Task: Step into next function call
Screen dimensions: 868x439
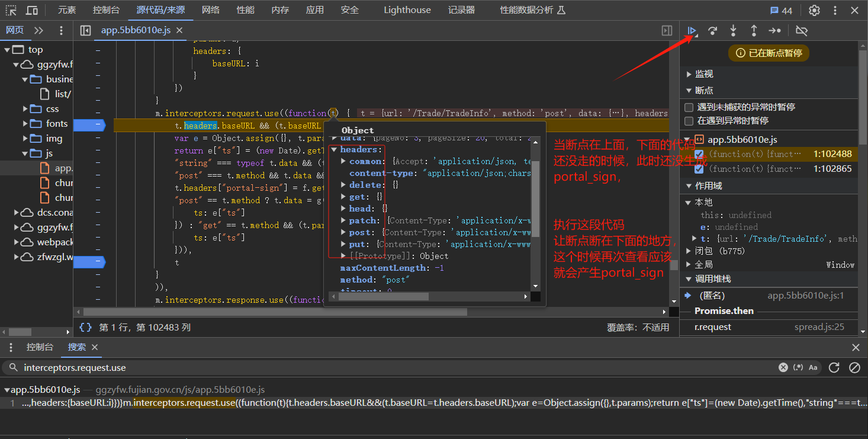Action: (733, 30)
